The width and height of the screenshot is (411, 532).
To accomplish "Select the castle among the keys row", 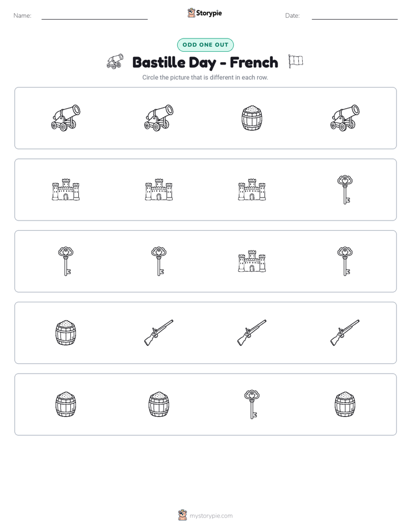I will pyautogui.click(x=252, y=261).
